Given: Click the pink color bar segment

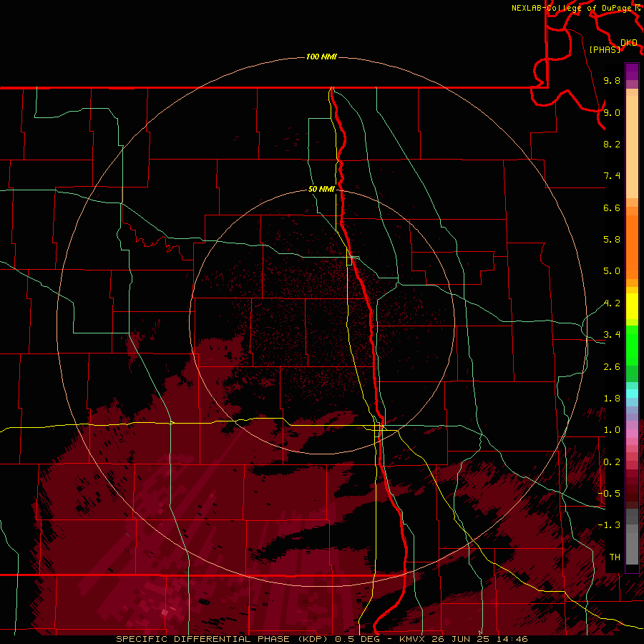Looking at the screenshot, I should click(632, 434).
